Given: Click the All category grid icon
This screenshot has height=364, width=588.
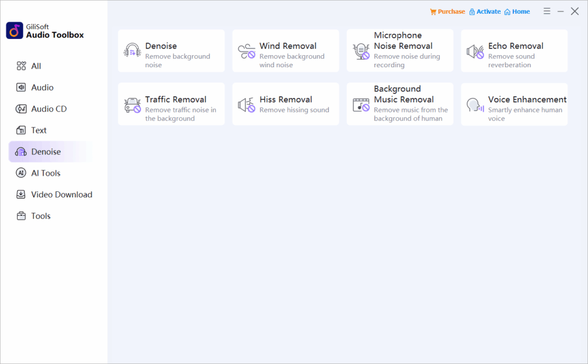Looking at the screenshot, I should pyautogui.click(x=21, y=66).
